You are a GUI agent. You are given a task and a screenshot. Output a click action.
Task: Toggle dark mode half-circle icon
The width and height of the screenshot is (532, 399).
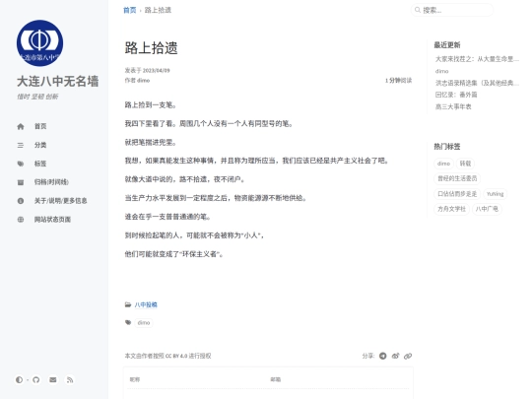click(19, 380)
